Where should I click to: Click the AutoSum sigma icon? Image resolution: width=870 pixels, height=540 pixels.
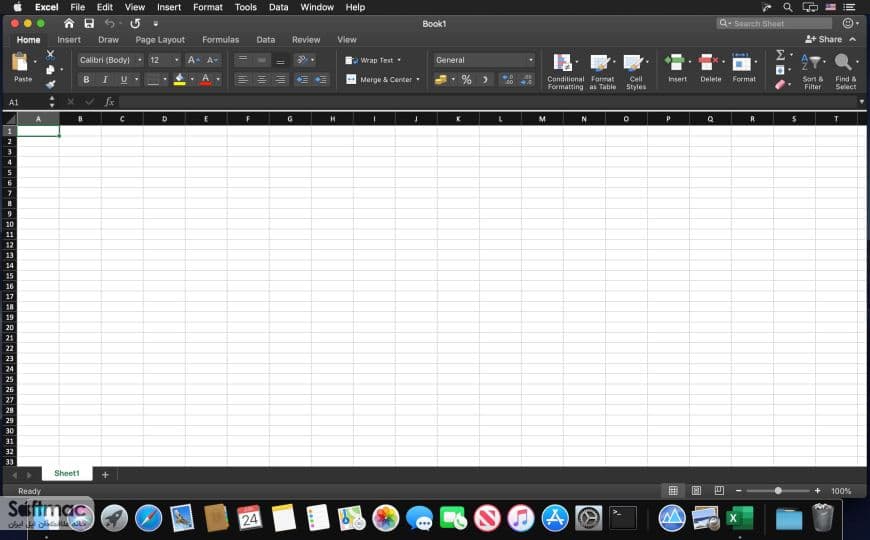tap(781, 55)
